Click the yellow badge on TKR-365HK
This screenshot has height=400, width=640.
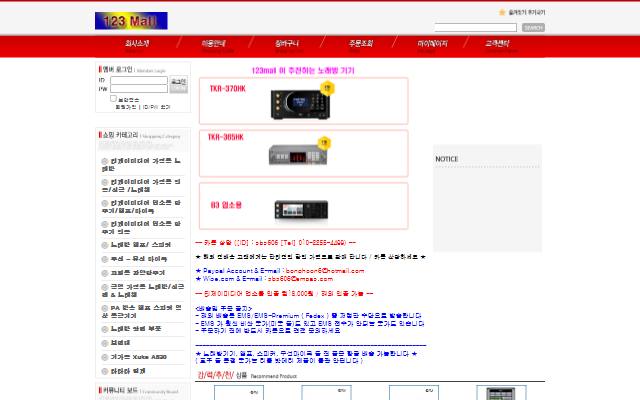(x=324, y=142)
